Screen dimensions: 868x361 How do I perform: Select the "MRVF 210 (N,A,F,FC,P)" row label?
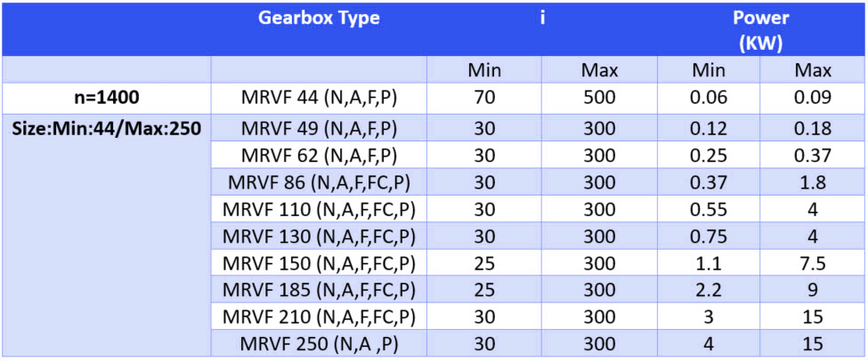pos(319,317)
